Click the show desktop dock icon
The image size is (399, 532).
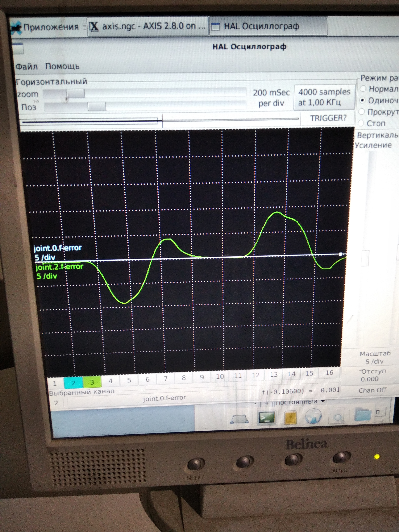pyautogui.click(x=239, y=419)
